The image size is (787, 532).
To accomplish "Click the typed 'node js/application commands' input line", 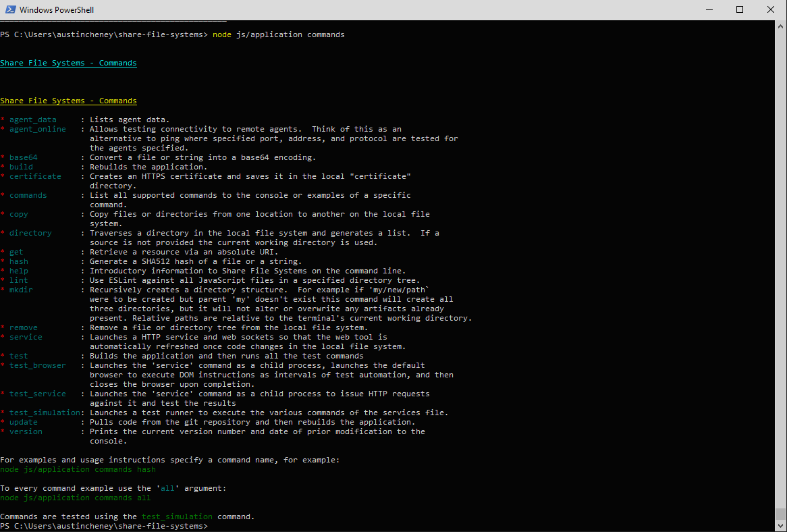I will point(279,34).
